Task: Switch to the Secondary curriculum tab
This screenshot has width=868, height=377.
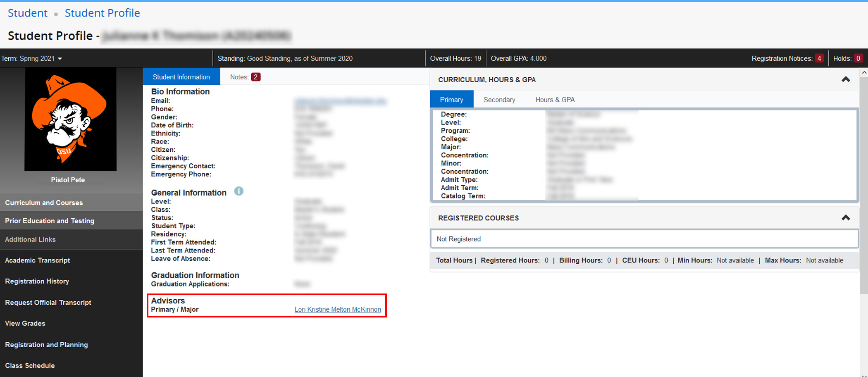Action: 499,99
